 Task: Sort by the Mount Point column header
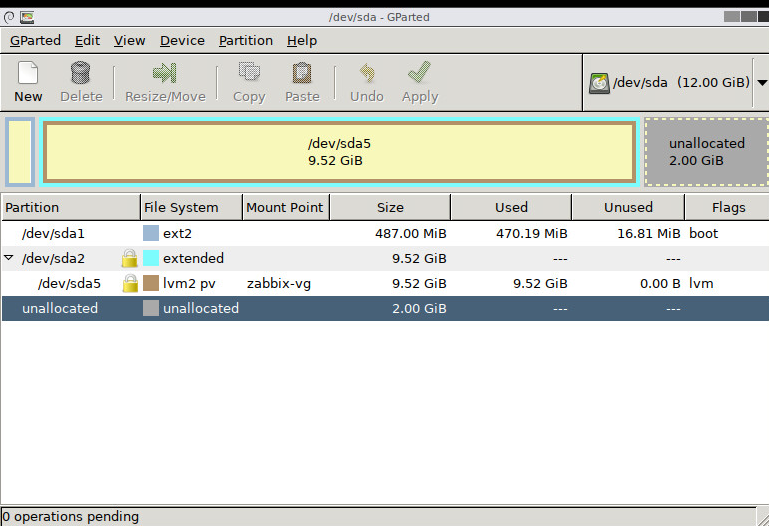(x=286, y=207)
